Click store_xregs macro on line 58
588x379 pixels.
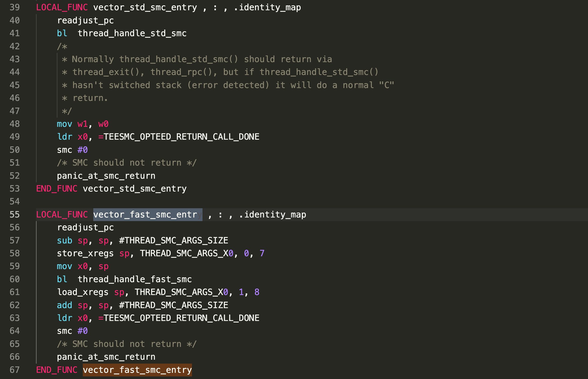[x=85, y=253]
